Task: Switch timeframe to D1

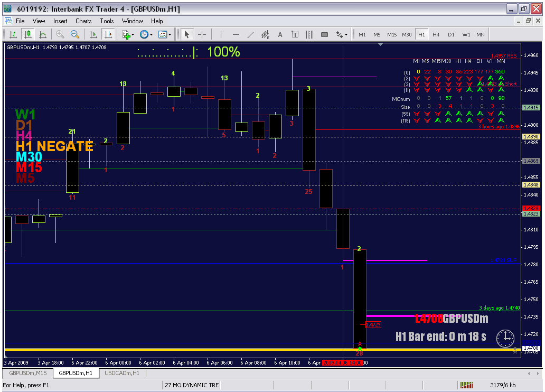Action: point(451,34)
